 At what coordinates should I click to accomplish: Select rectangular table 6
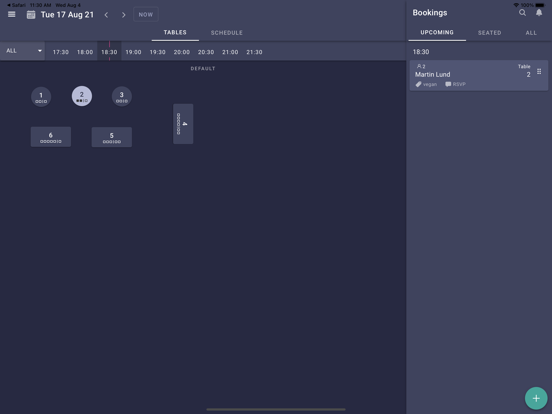click(x=51, y=137)
